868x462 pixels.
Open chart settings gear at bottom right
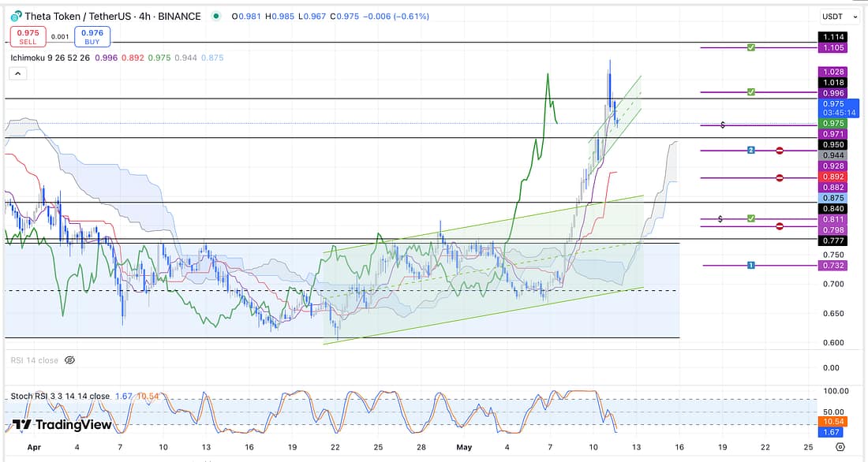pos(840,446)
